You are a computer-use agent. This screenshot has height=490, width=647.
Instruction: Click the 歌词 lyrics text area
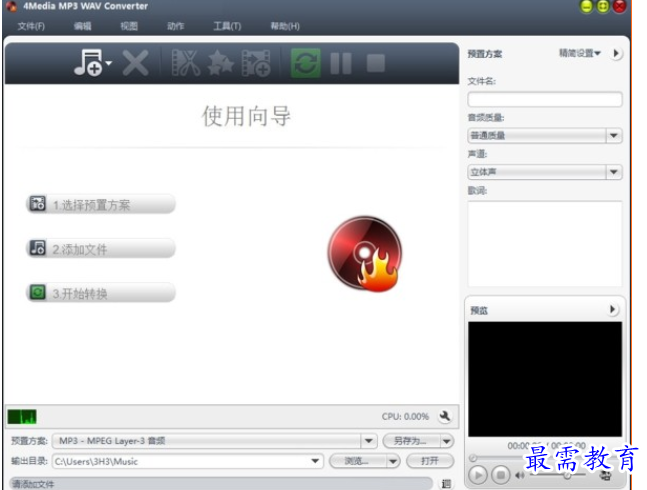545,243
